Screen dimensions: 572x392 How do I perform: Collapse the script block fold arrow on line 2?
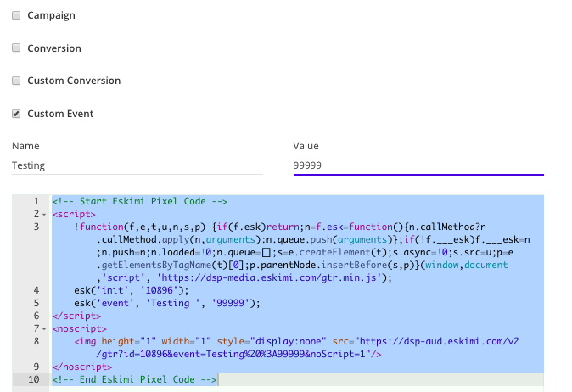click(44, 215)
